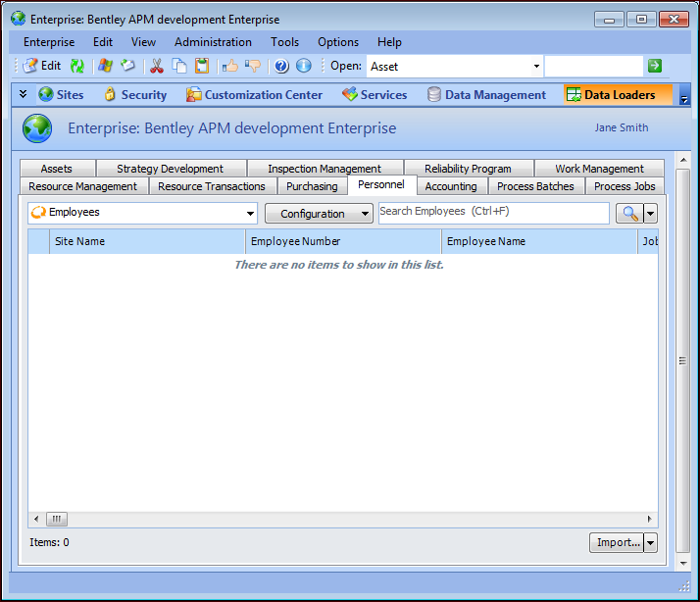
Task: Open the Administration menu
Action: pyautogui.click(x=213, y=42)
